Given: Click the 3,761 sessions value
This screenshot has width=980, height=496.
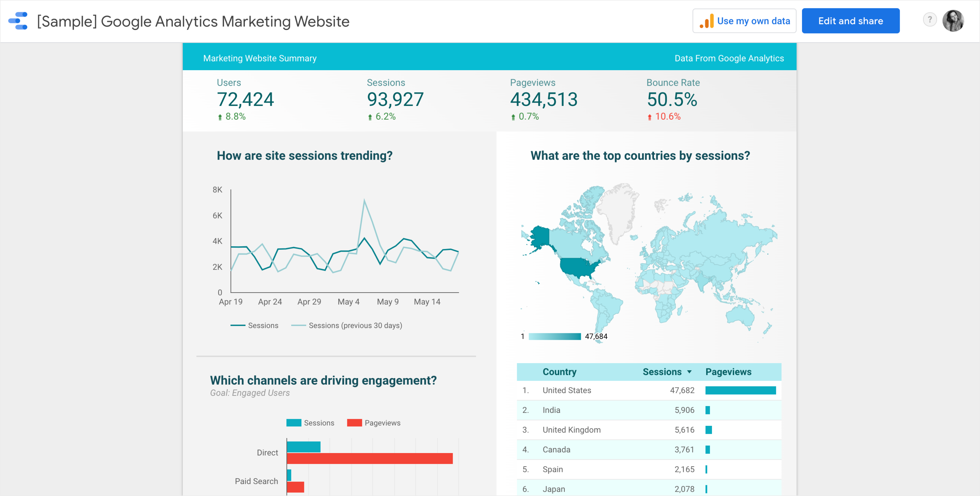Looking at the screenshot, I should [x=684, y=450].
